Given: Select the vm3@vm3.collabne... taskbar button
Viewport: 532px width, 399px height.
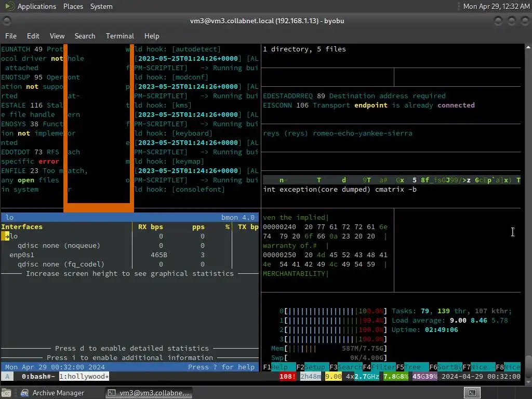Looking at the screenshot, I should click(x=149, y=393).
